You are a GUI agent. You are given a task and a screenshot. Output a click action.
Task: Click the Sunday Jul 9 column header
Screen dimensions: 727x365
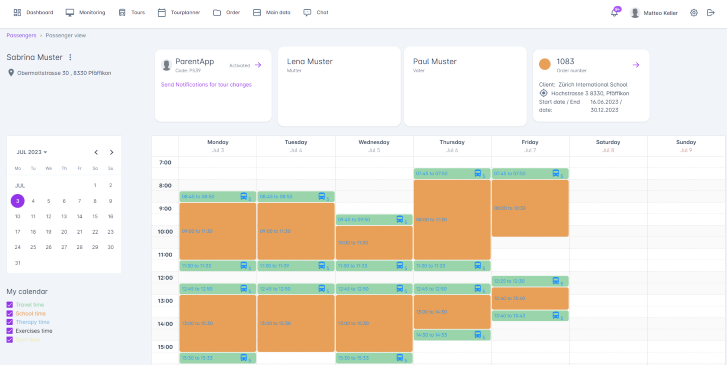tap(686, 146)
